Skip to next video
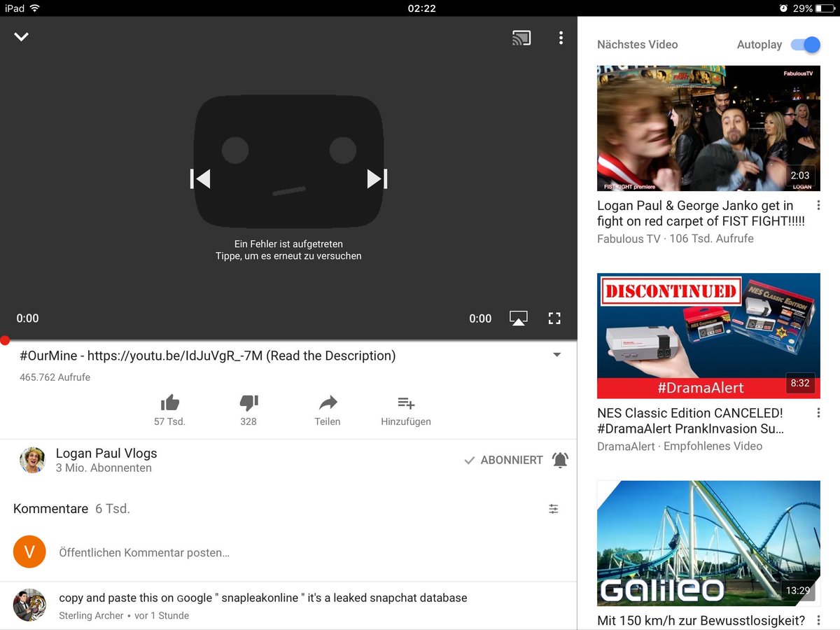 tap(377, 179)
